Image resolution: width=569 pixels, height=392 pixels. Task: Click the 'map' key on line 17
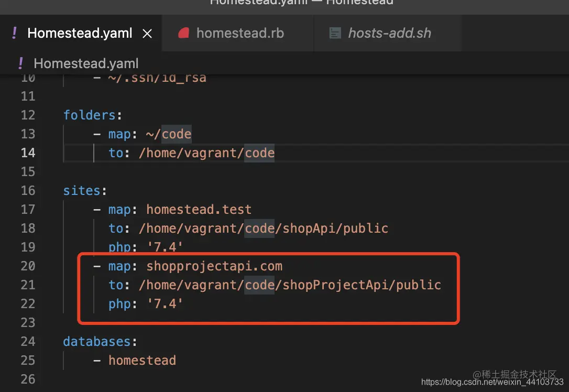point(119,210)
